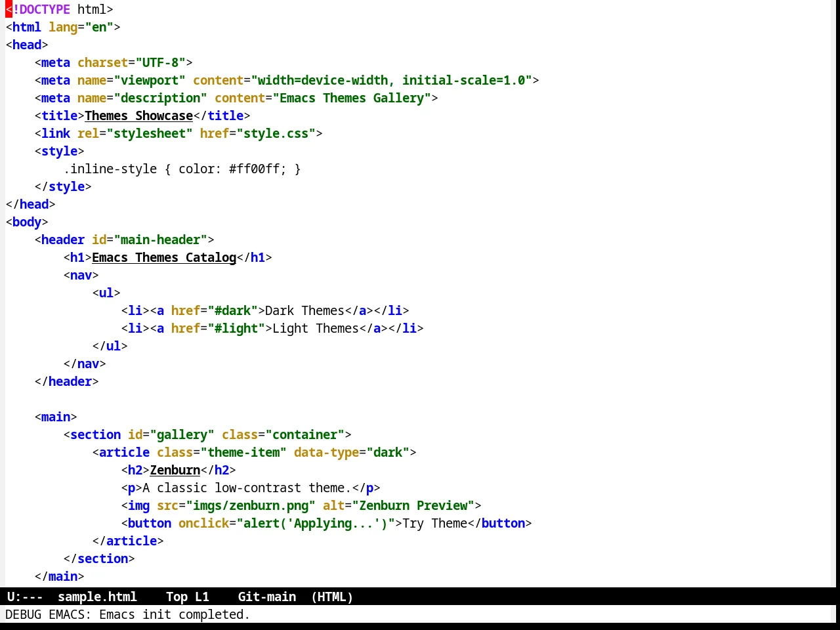Click the Top L1 position indicator
The image size is (840, 630).
(x=188, y=597)
